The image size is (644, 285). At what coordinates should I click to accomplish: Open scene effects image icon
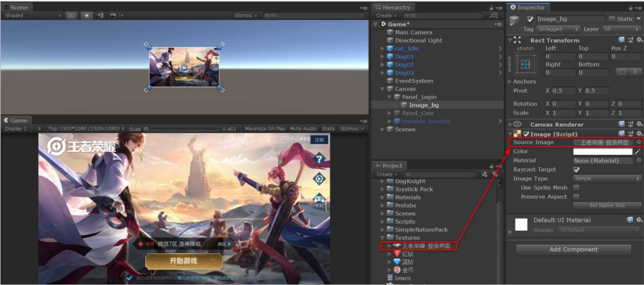tap(113, 15)
